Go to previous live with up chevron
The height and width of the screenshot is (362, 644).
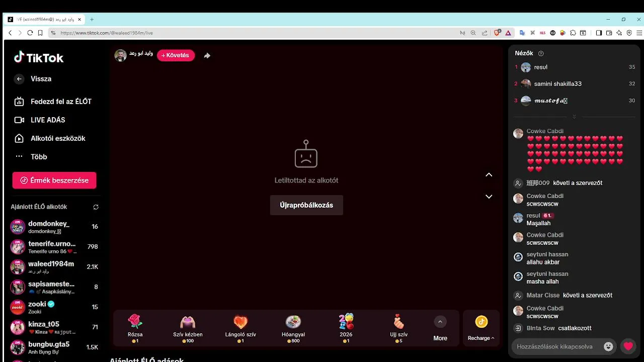click(x=489, y=175)
